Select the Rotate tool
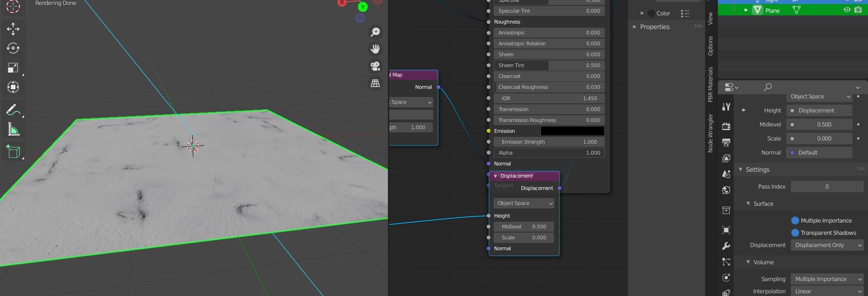This screenshot has height=296, width=868. click(13, 49)
